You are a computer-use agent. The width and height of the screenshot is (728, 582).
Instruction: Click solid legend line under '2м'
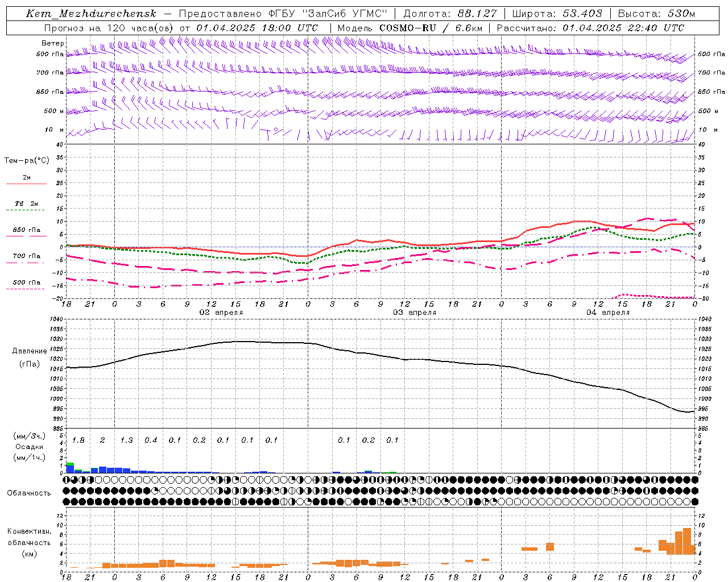point(26,184)
